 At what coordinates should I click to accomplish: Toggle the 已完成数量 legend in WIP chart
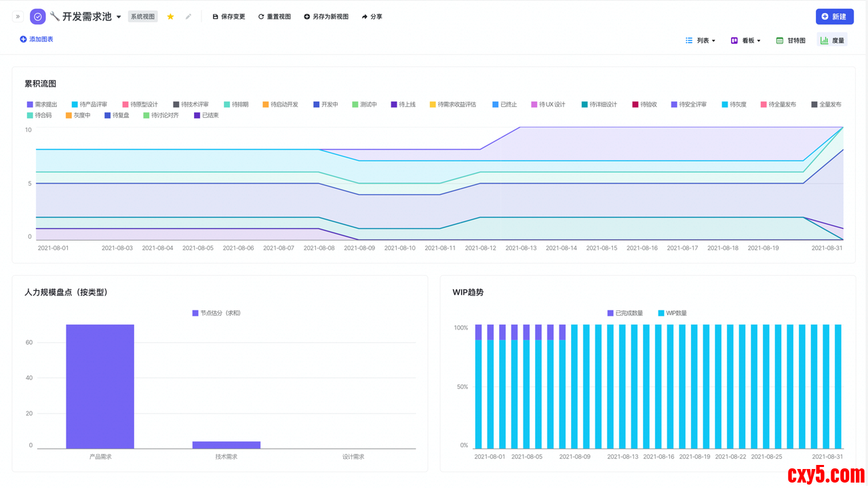point(625,313)
